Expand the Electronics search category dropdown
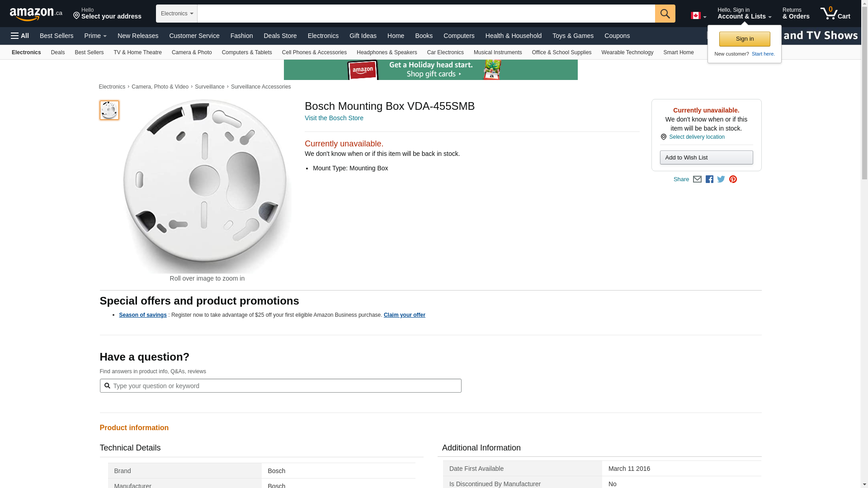The height and width of the screenshot is (488, 868). tap(177, 14)
